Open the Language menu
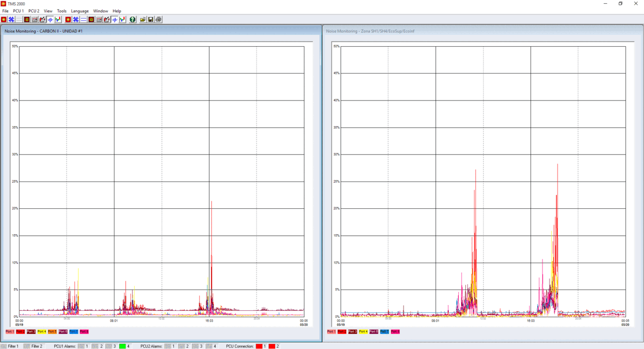 point(79,11)
